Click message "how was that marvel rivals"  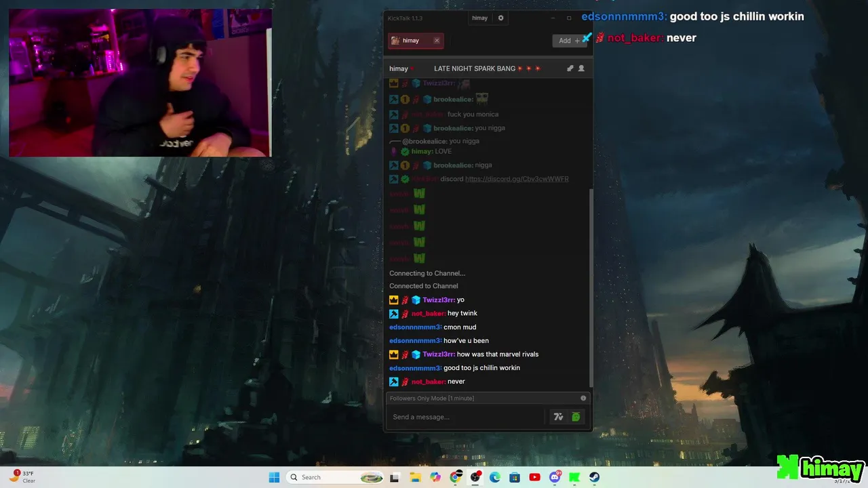point(498,354)
